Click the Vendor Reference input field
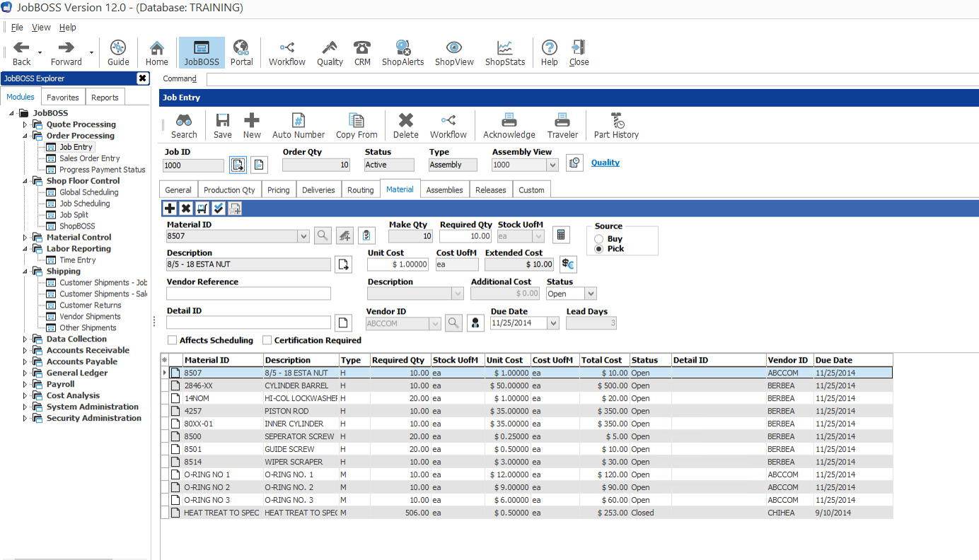The width and height of the screenshot is (979, 560). pyautogui.click(x=248, y=293)
